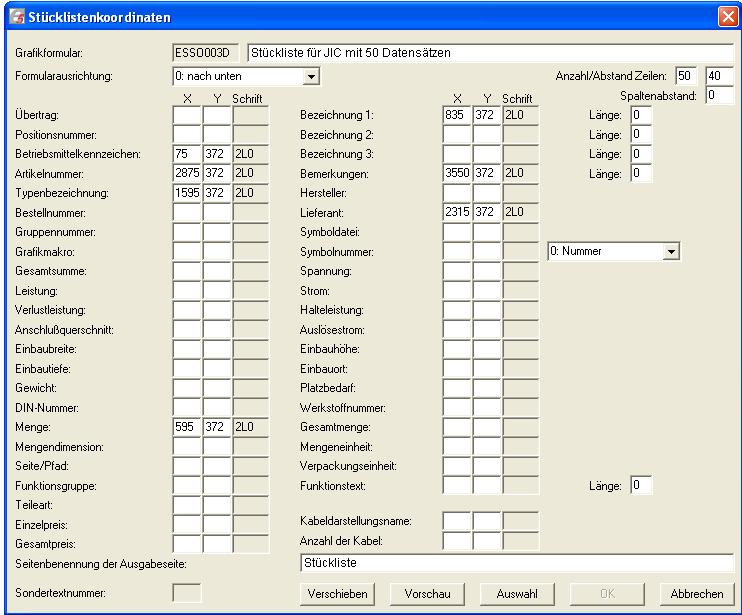Click the Betriebsmittelkennzeichen X field showing 75

187,154
